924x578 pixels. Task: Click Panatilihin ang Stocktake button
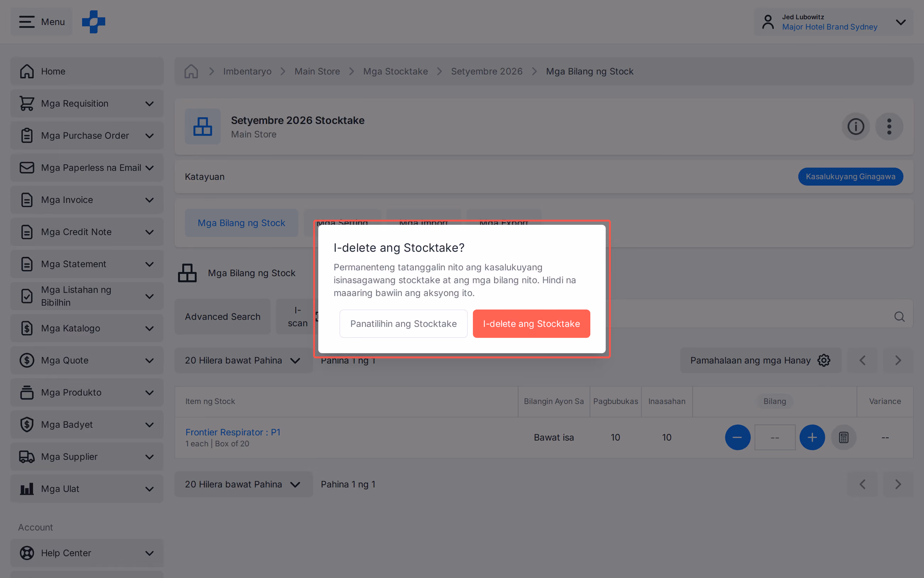click(403, 324)
